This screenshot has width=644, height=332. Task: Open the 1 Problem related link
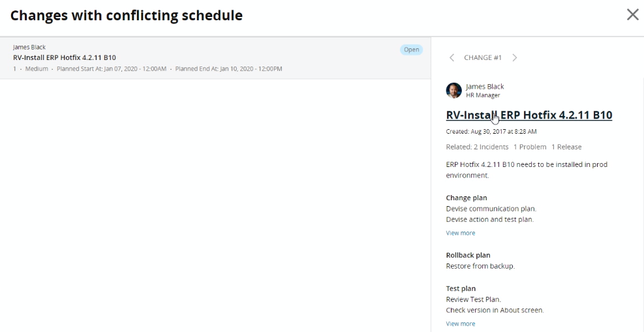click(530, 147)
